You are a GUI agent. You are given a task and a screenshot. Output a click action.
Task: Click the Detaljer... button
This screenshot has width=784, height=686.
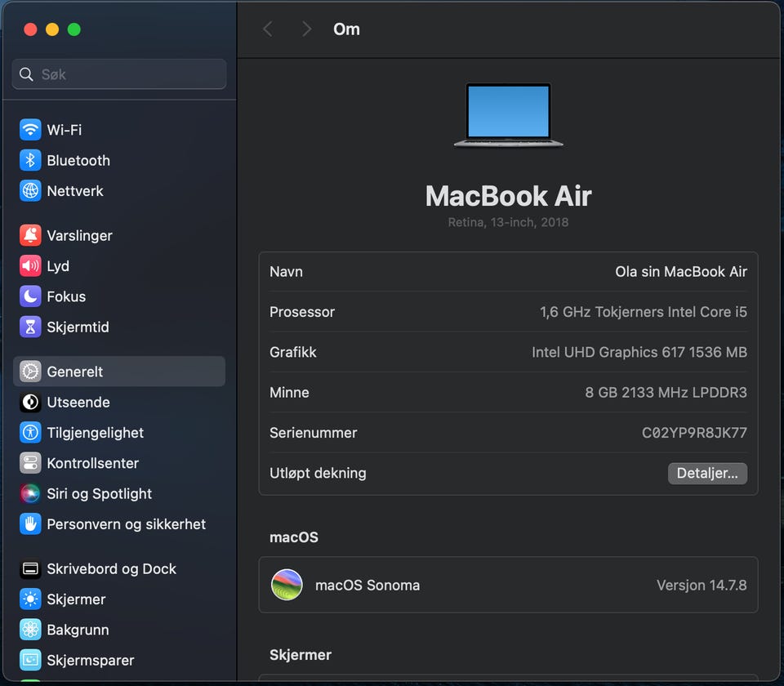tap(706, 473)
